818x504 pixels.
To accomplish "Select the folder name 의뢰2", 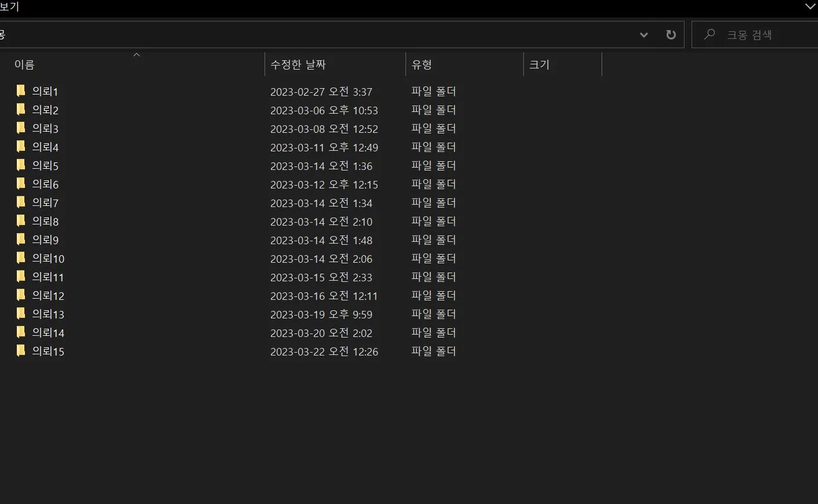I will [x=45, y=110].
